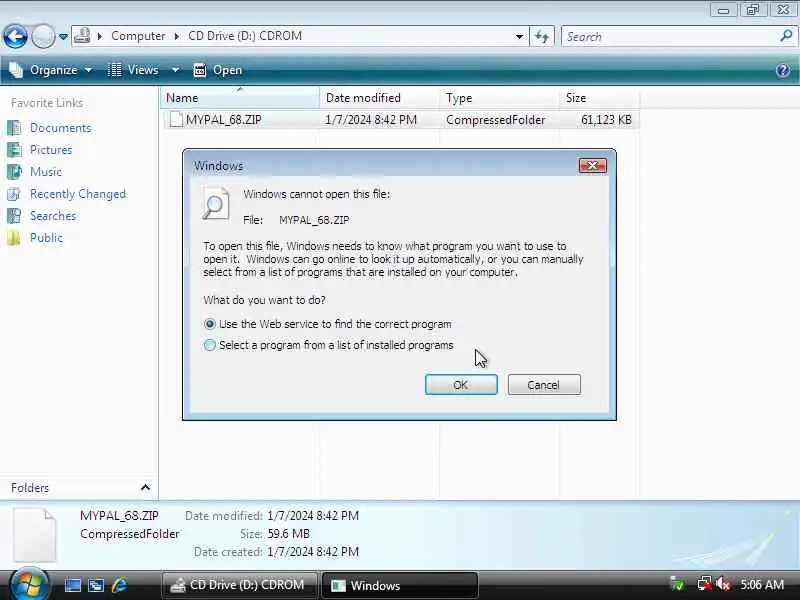Image resolution: width=800 pixels, height=600 pixels.
Task: Focus the Search input box
Action: pos(670,37)
